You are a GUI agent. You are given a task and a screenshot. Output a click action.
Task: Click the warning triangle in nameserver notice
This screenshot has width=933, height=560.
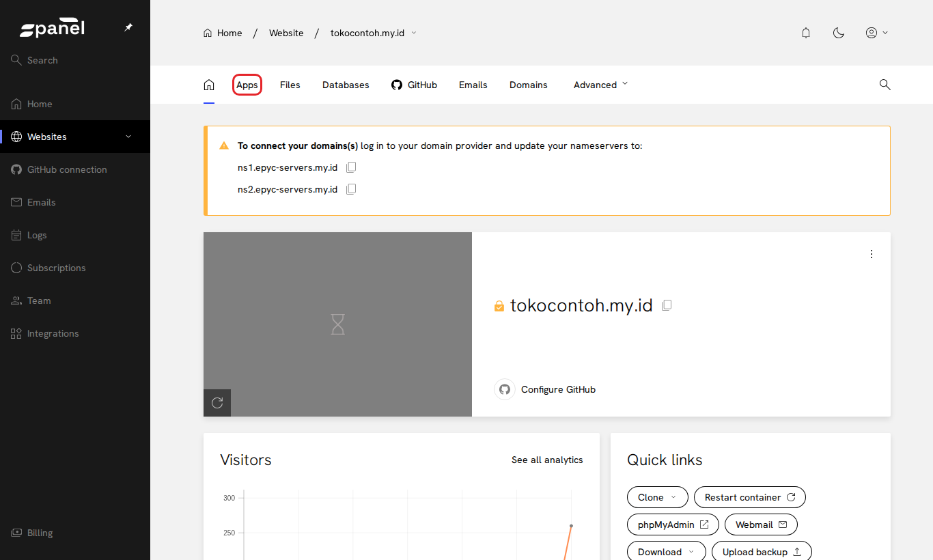coord(224,145)
